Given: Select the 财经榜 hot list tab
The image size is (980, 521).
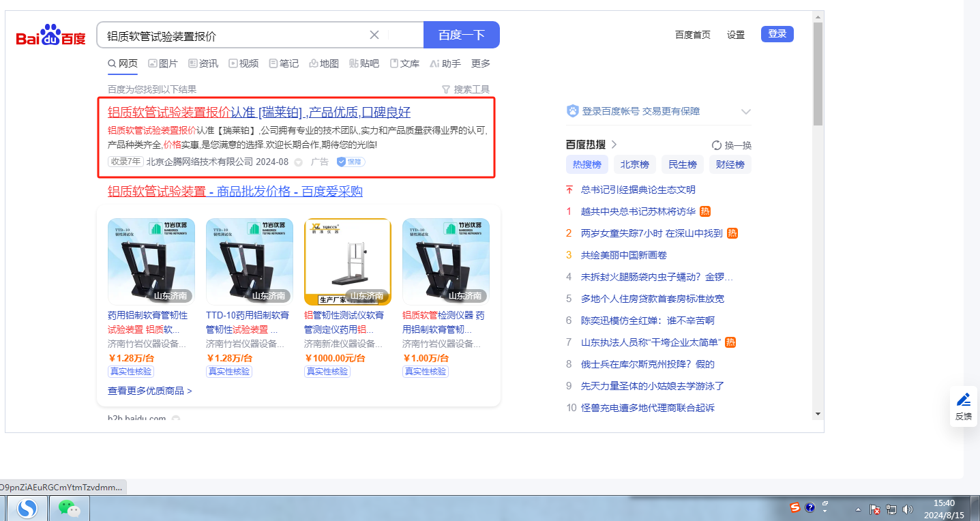Looking at the screenshot, I should click(730, 164).
